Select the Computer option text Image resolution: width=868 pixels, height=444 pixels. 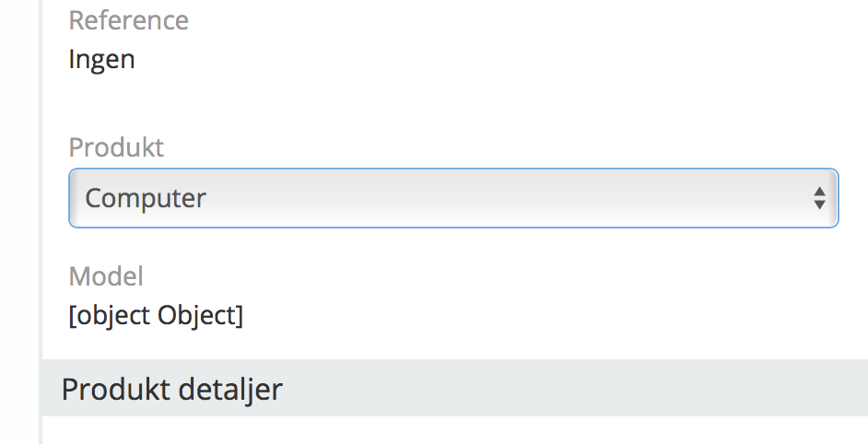(x=146, y=198)
